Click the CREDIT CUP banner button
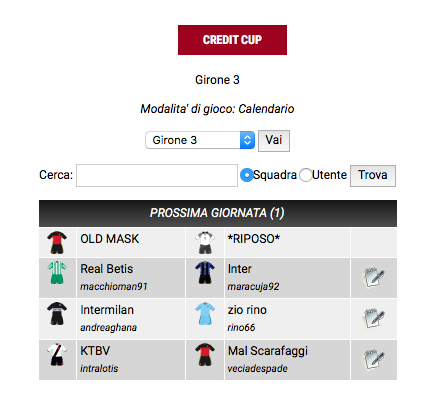The image size is (436, 407). (x=232, y=40)
